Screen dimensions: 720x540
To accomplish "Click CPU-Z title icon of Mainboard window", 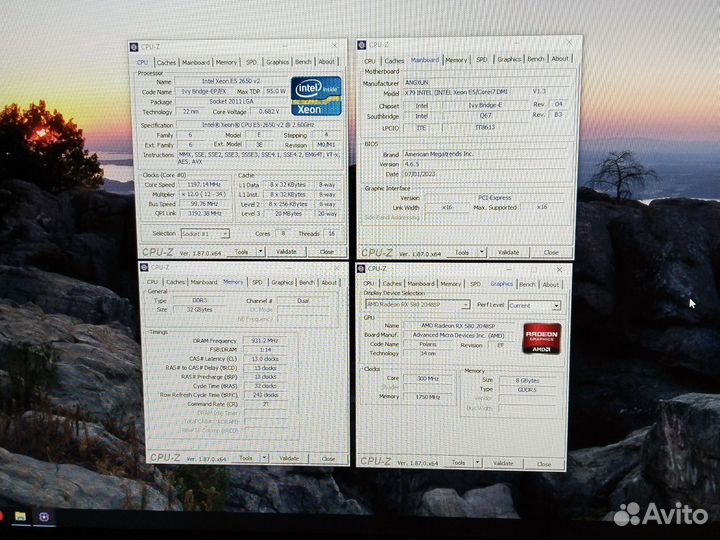I will (x=361, y=45).
